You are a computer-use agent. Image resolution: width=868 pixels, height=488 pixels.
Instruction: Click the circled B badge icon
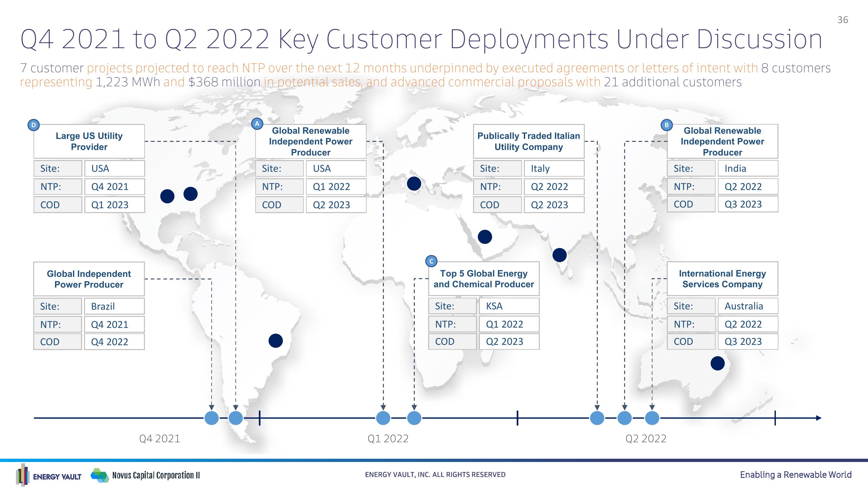(x=666, y=125)
